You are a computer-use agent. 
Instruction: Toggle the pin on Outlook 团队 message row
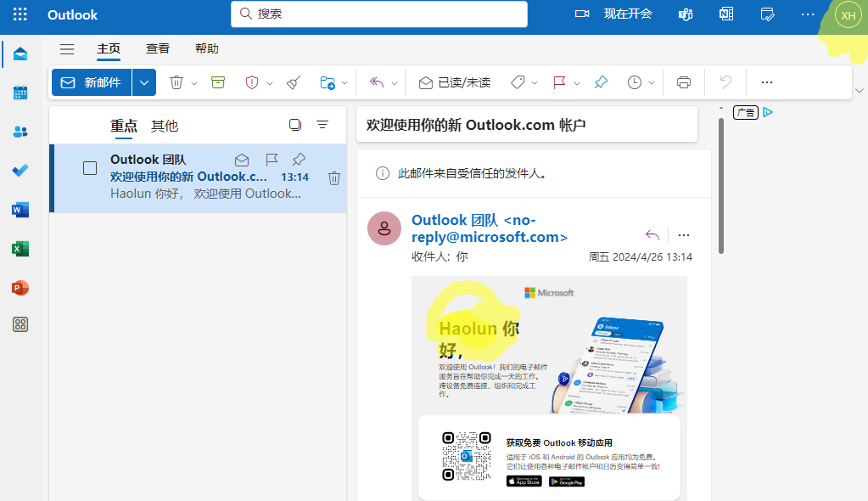299,160
